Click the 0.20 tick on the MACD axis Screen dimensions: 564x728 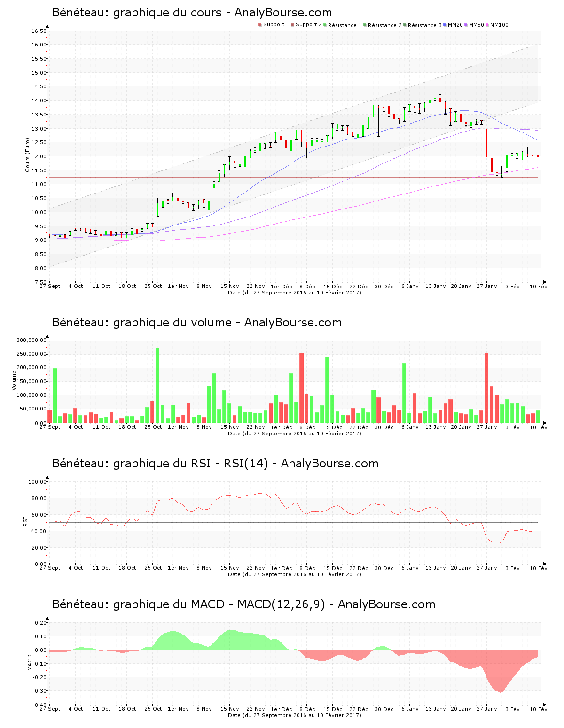(x=40, y=623)
